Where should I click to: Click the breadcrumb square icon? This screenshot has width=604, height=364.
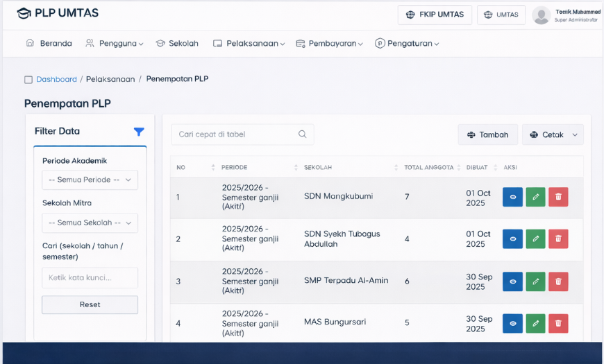pyautogui.click(x=28, y=80)
